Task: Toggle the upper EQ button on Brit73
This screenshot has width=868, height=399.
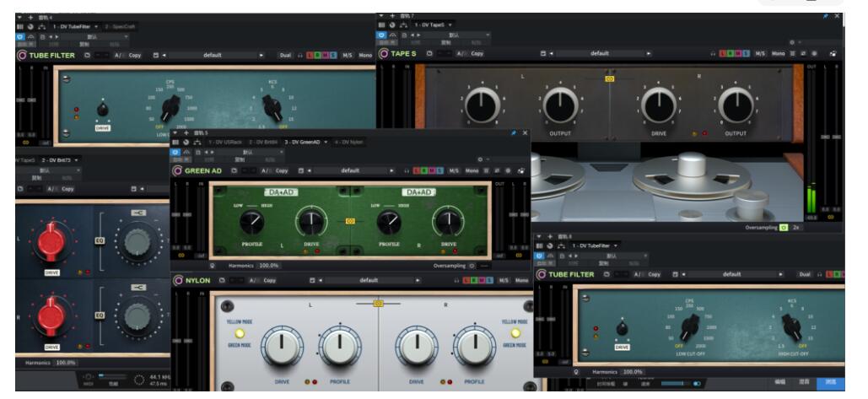Action: pos(100,240)
